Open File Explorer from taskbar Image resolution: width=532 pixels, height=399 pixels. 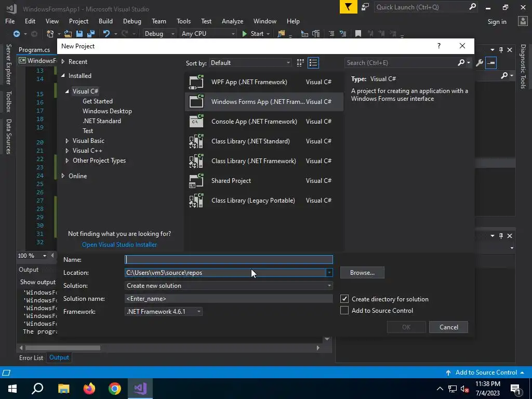[x=63, y=389]
